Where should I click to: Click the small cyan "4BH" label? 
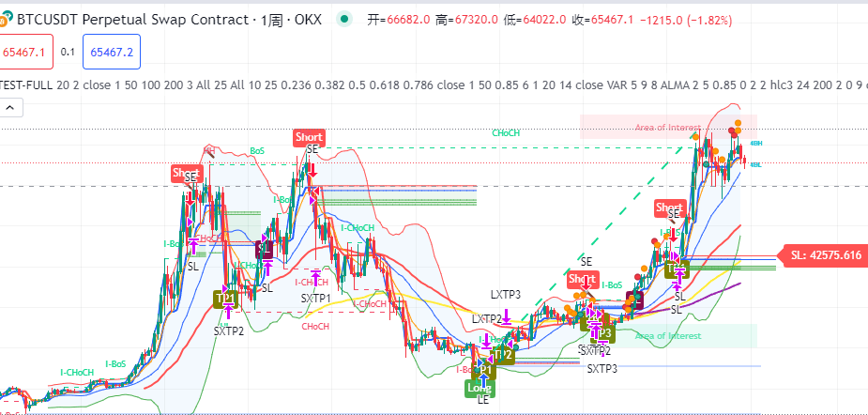pyautogui.click(x=755, y=143)
